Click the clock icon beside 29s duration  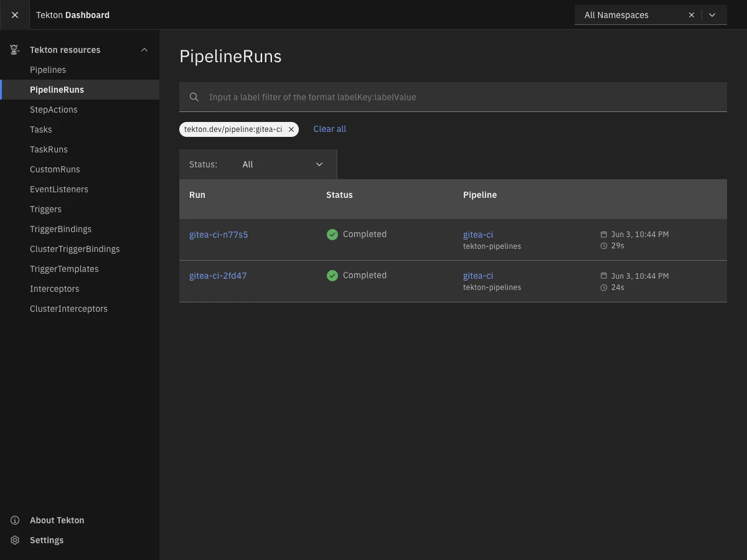coord(604,246)
